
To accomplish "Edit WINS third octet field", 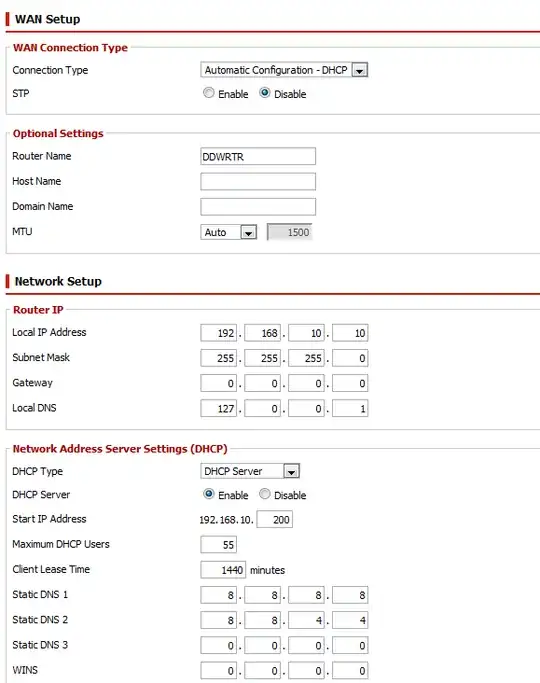I will (306, 671).
